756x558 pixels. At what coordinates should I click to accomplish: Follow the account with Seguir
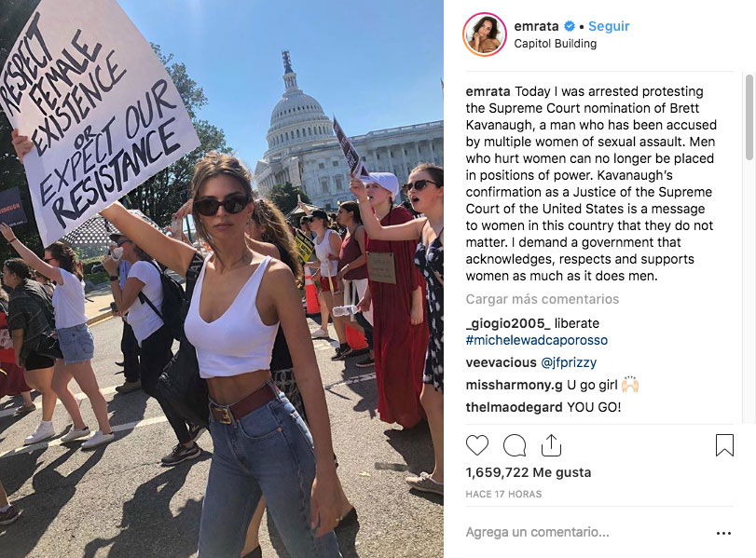click(x=609, y=26)
